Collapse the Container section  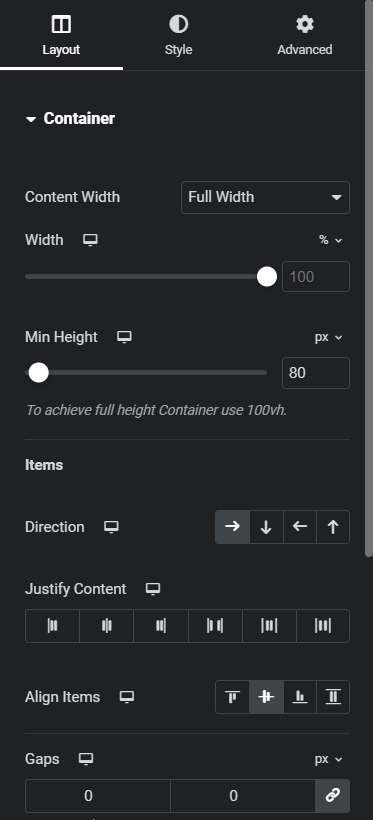70,119
